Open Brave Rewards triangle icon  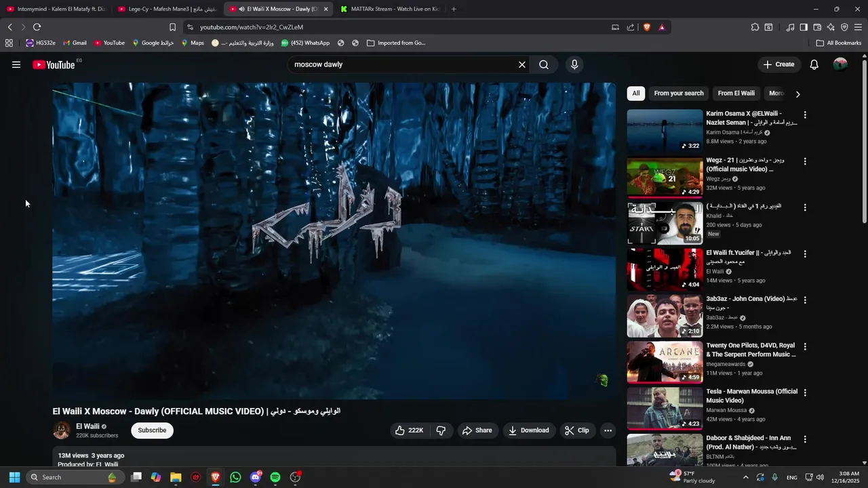click(662, 27)
